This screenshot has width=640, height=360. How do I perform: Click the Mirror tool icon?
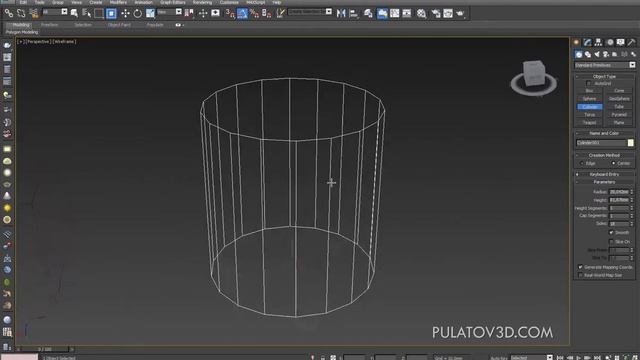(341, 13)
